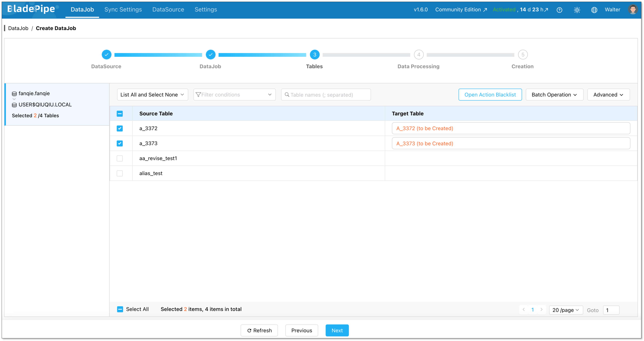This screenshot has height=341, width=644.
Task: Change the 20 /page size dropdown
Action: 566,310
